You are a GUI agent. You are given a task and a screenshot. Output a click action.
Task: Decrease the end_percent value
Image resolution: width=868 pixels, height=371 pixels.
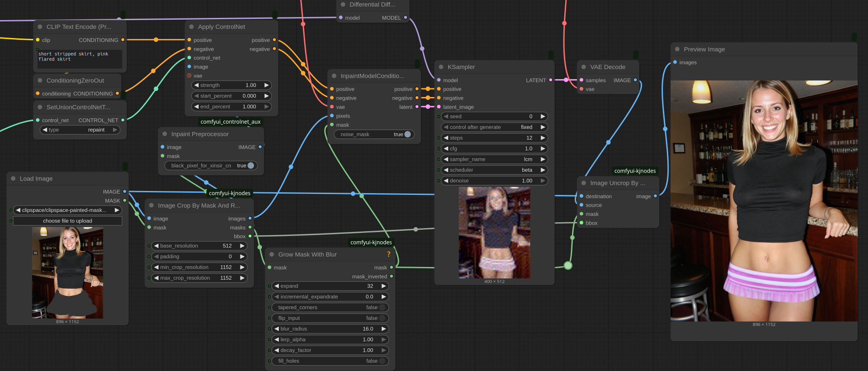click(196, 107)
